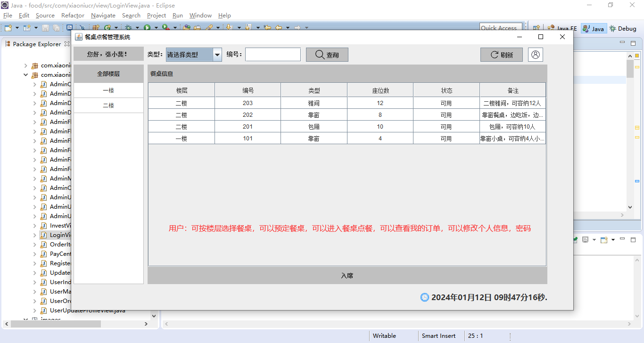Open the Project menu

point(157,15)
